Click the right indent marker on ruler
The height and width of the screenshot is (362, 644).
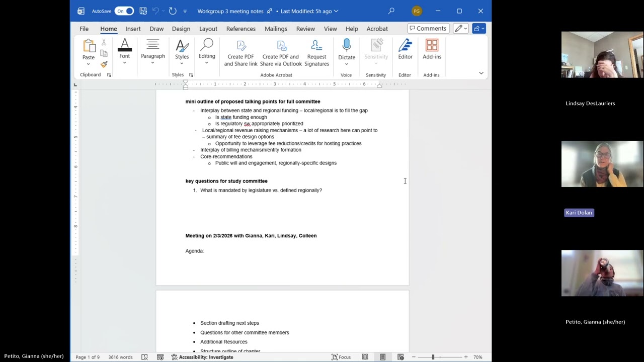379,86
